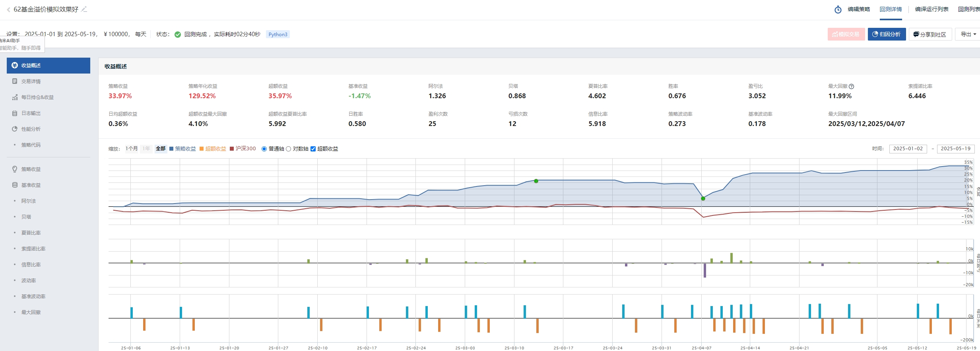Click the max drawdown start marker on chart
This screenshot has height=351, width=980.
pyautogui.click(x=536, y=181)
